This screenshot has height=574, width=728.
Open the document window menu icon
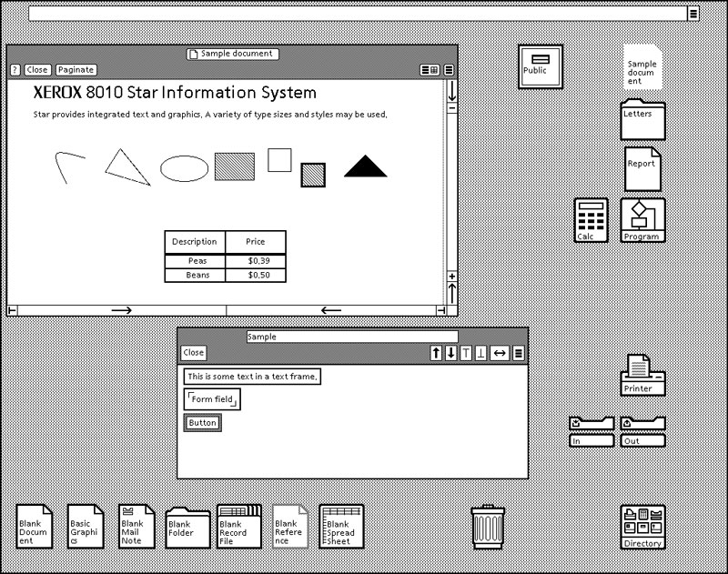(x=449, y=69)
